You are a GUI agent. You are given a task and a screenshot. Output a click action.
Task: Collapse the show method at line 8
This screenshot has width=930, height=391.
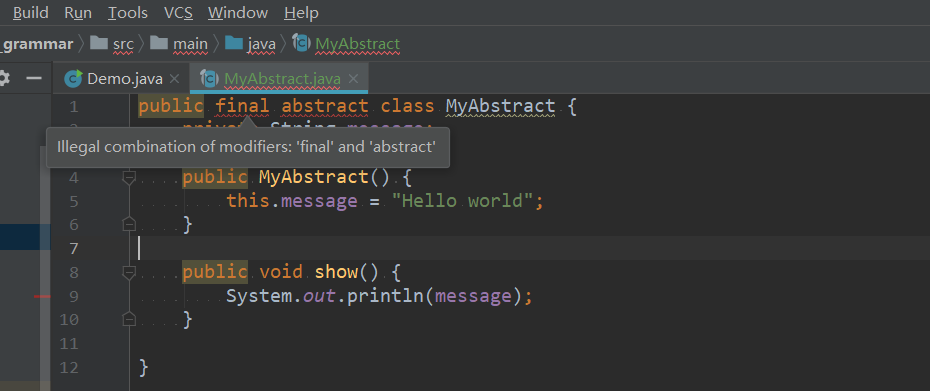[x=129, y=272]
